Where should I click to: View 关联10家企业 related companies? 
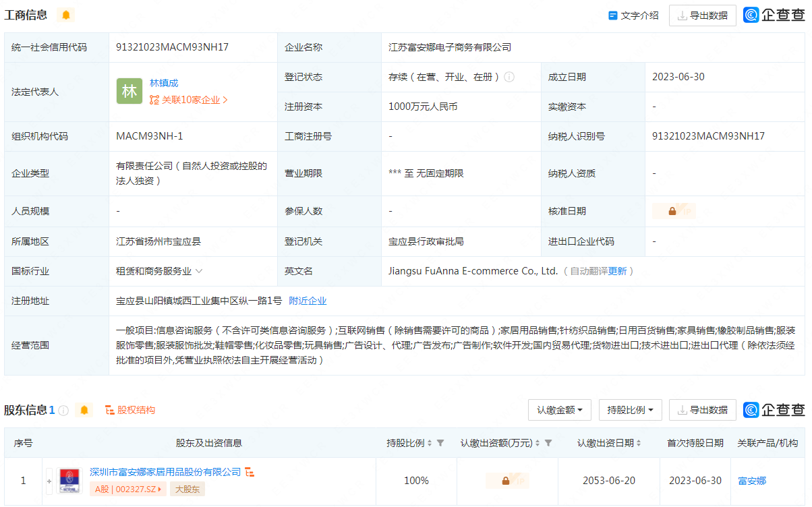(189, 100)
